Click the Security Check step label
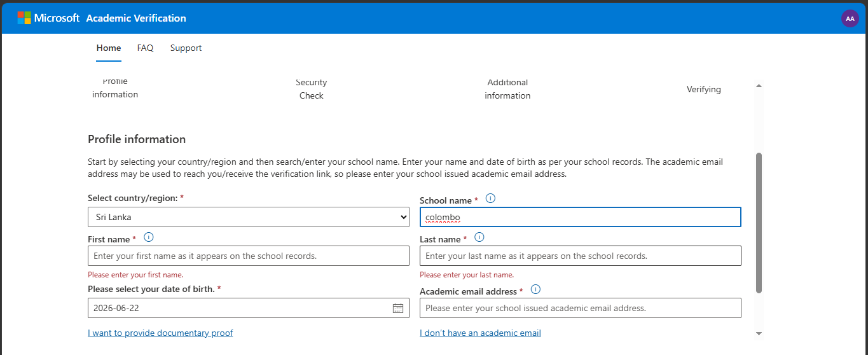 [x=312, y=89]
